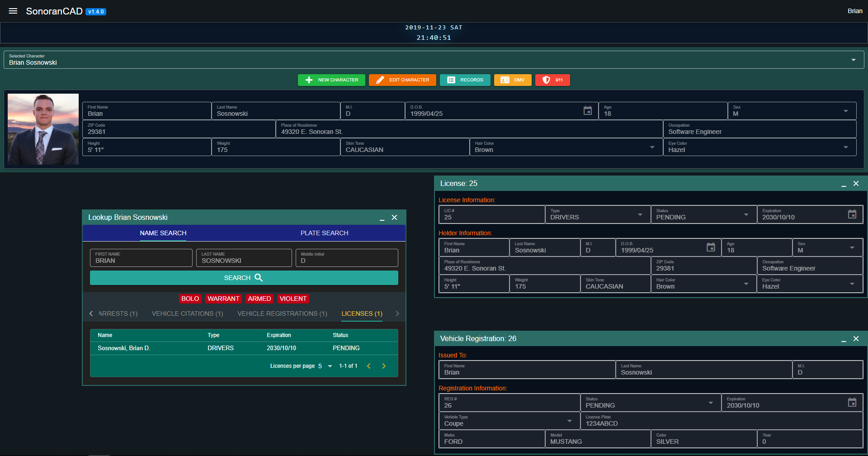The width and height of the screenshot is (868, 456).
Task: Open the Vehicle Citations tab
Action: (x=187, y=313)
